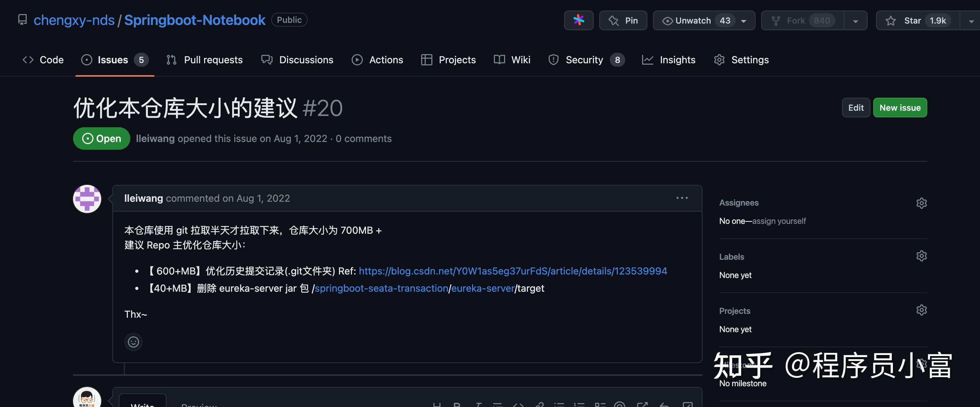Image resolution: width=980 pixels, height=407 pixels.
Task: Open the comment options kebab menu
Action: pos(681,198)
